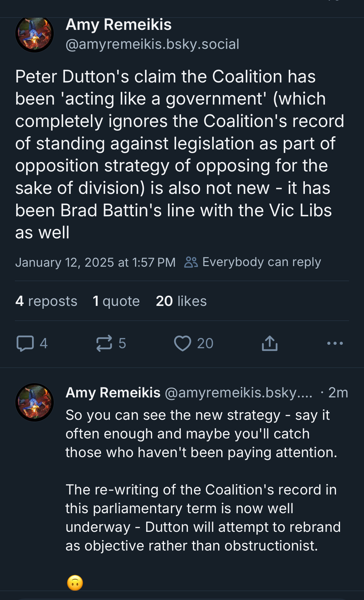Tap the repost arrows icon
Viewport: 364px width, 600px height.
[104, 343]
